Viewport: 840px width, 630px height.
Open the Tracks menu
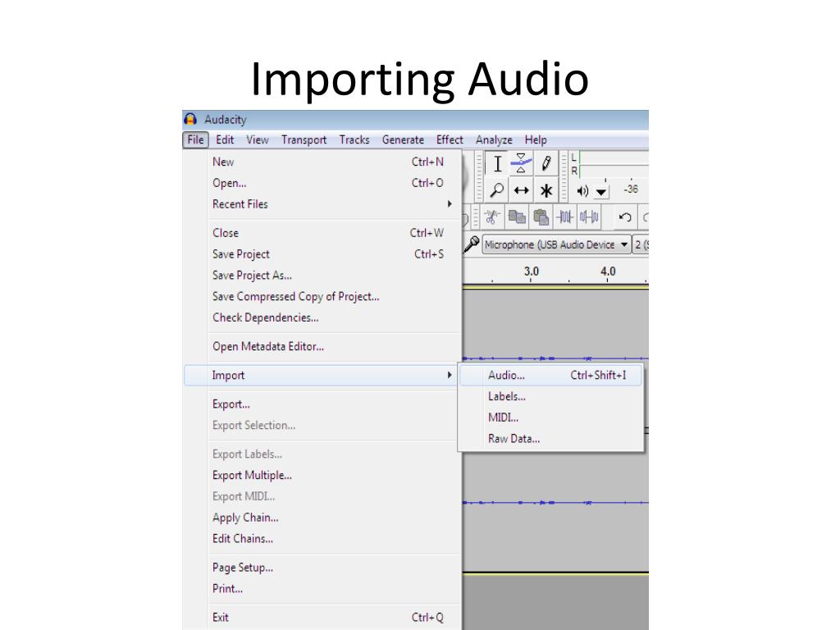coord(354,139)
